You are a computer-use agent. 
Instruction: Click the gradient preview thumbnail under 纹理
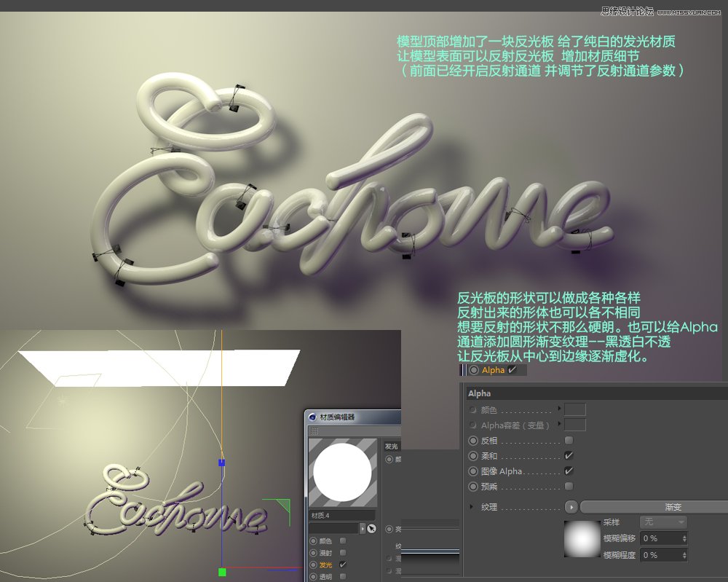point(582,539)
